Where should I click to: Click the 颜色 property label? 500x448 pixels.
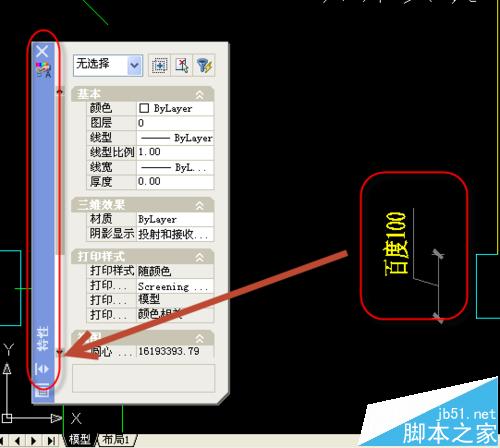[101, 108]
